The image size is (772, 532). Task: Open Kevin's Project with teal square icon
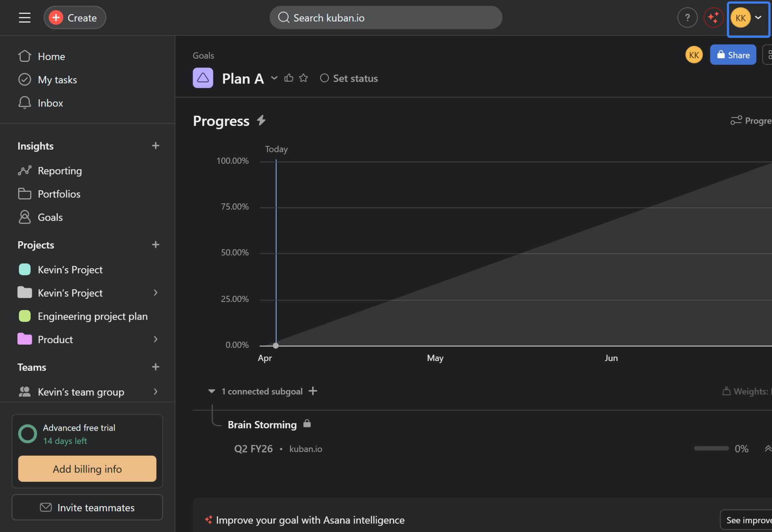[70, 269]
